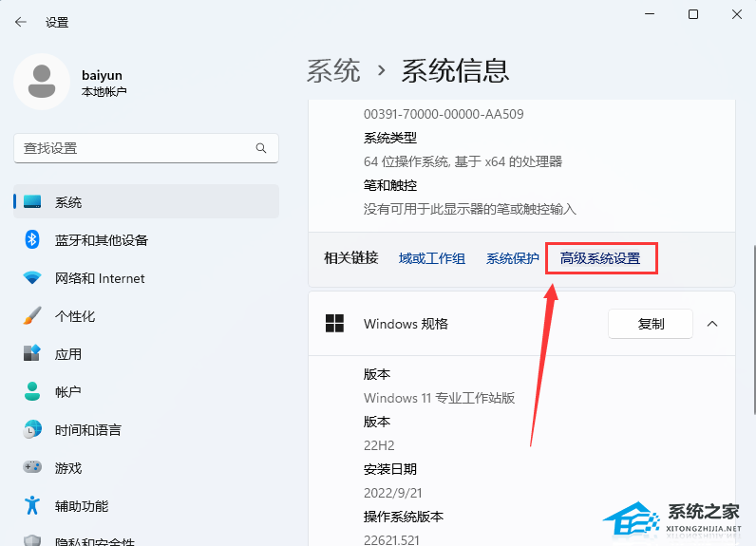This screenshot has width=756, height=546.
Task: Select the Network and Internet Wi-Fi icon
Action: (32, 278)
